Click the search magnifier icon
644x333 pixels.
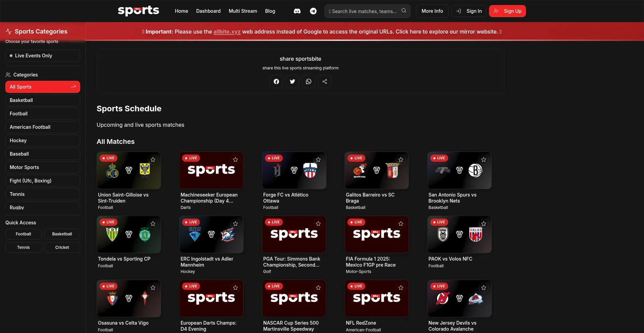404,11
